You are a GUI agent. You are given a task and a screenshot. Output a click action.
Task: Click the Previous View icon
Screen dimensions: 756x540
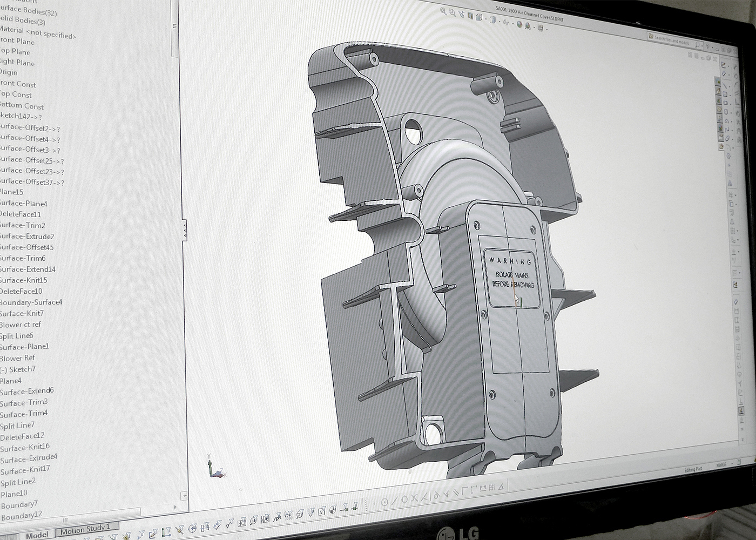coord(461,14)
